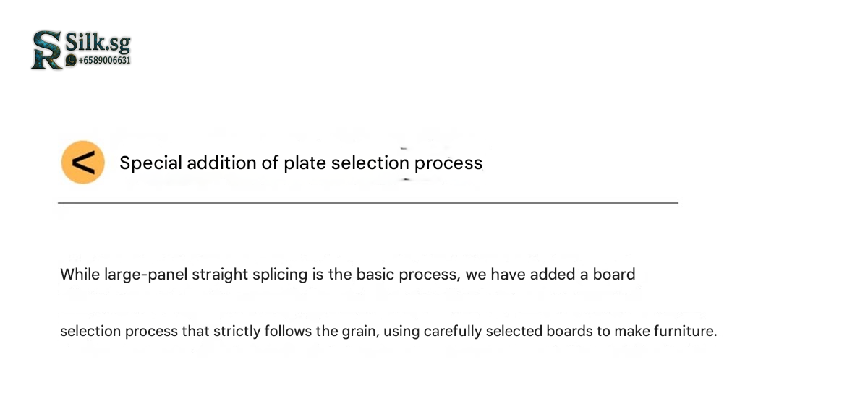Click the word 'While' starting the paragraph
Screen dimensions: 868x414
click(80, 275)
